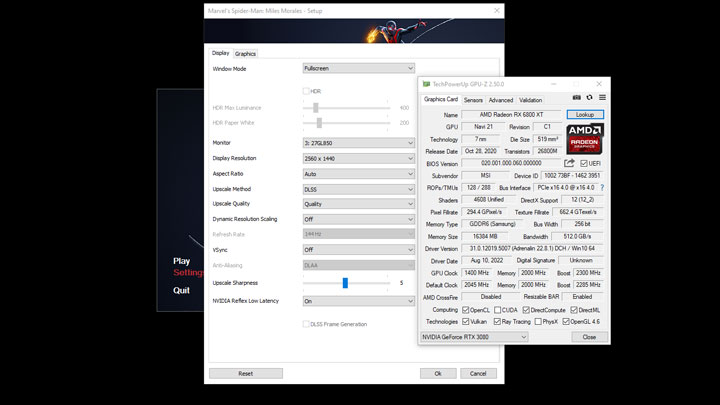
Task: Open the GPU-Z hamburger menu icon
Action: click(602, 97)
